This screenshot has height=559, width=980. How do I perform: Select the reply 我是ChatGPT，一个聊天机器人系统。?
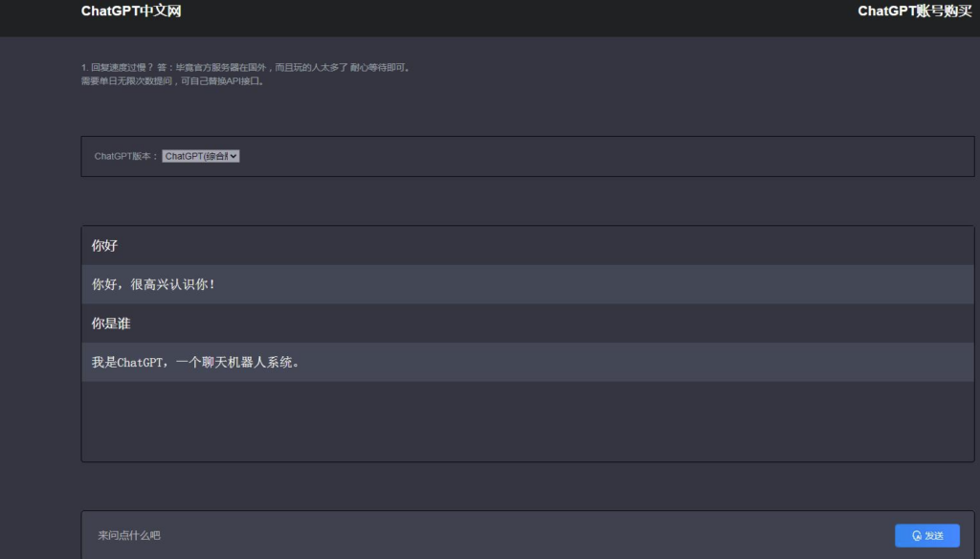pyautogui.click(x=195, y=363)
